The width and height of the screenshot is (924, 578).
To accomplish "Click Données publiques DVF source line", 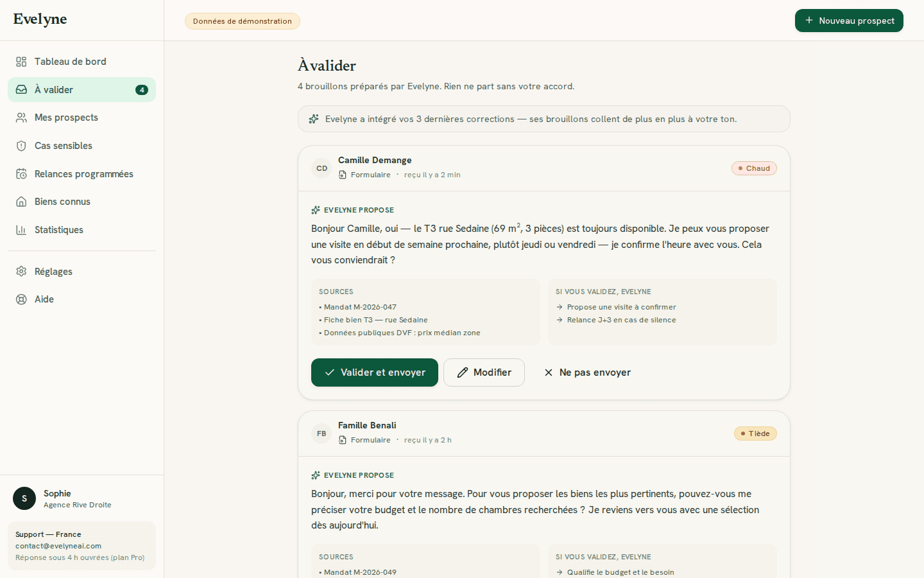I will click(x=402, y=333).
